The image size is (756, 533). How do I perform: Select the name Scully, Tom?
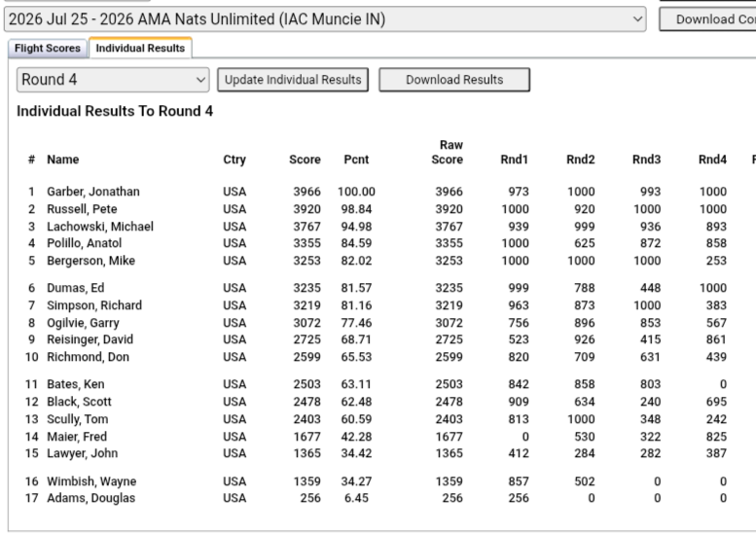coord(77,419)
